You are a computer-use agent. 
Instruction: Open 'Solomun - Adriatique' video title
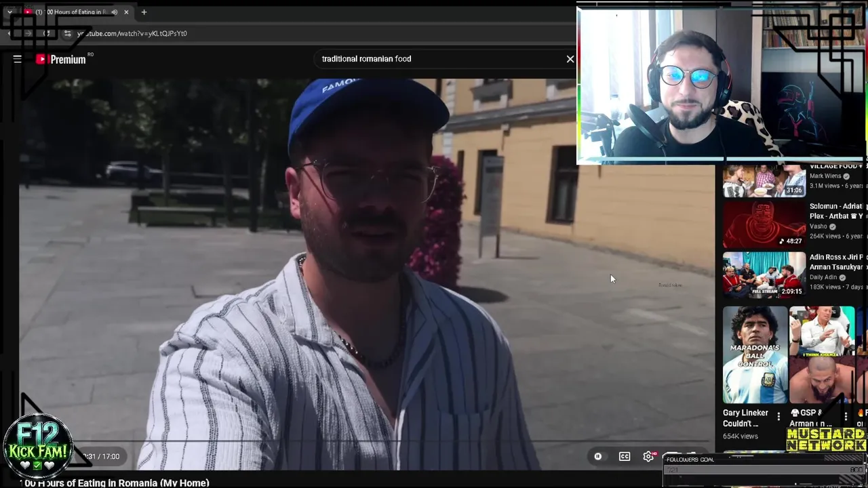pyautogui.click(x=839, y=211)
